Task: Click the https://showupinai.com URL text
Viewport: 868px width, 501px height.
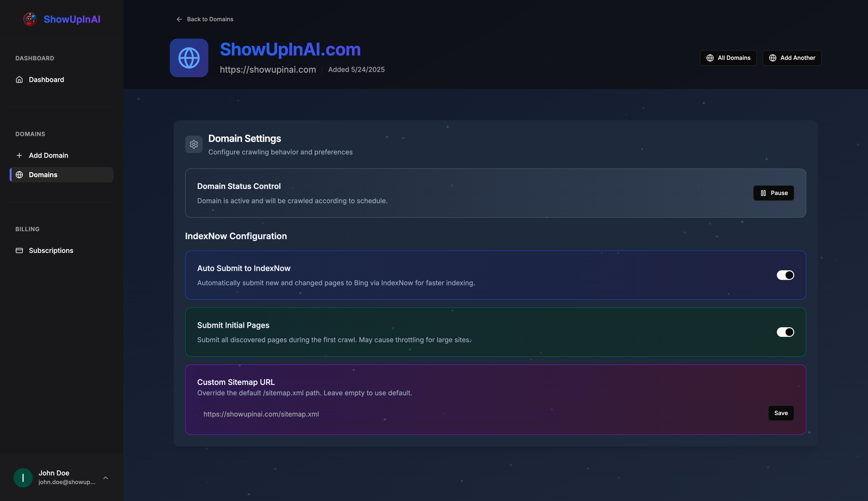Action: (x=268, y=70)
